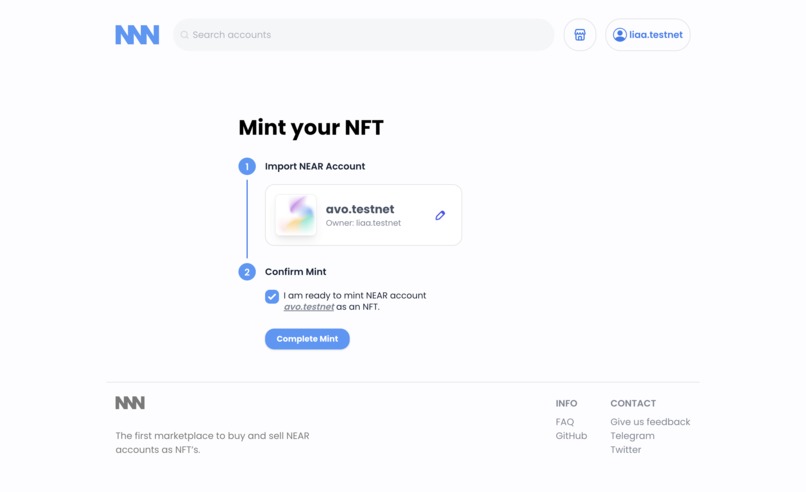Open the marketplace store icon
The height and width of the screenshot is (492, 806).
(x=580, y=35)
